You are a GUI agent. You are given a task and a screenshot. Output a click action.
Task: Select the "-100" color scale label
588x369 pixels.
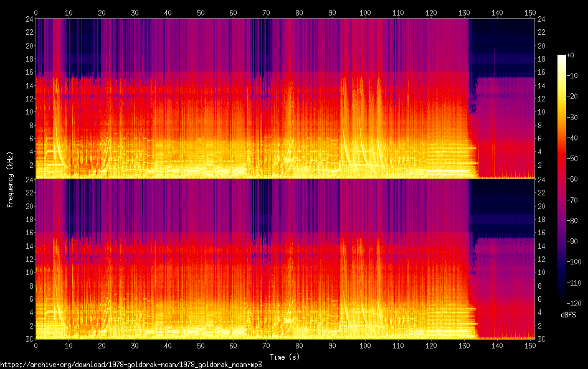[x=574, y=262]
